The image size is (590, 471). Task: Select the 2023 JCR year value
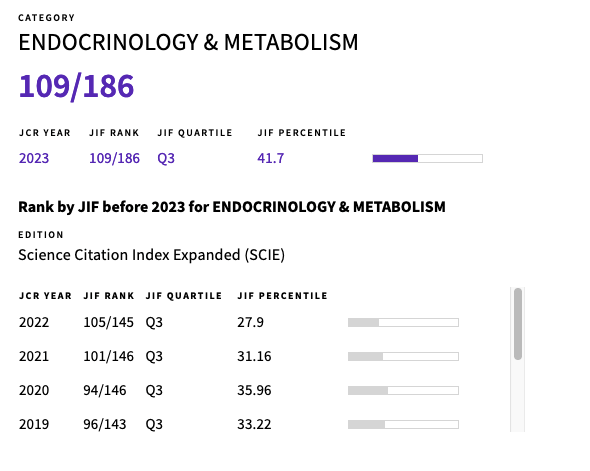pos(34,158)
